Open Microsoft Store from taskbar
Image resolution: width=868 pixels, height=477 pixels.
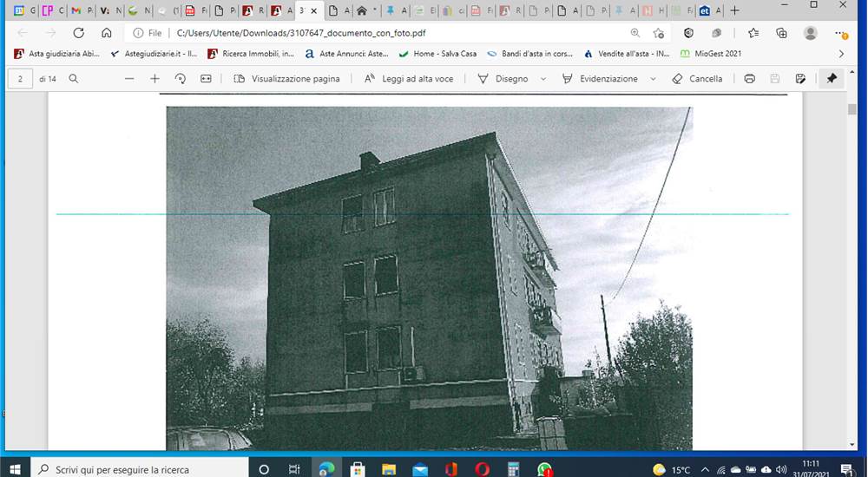(x=358, y=469)
